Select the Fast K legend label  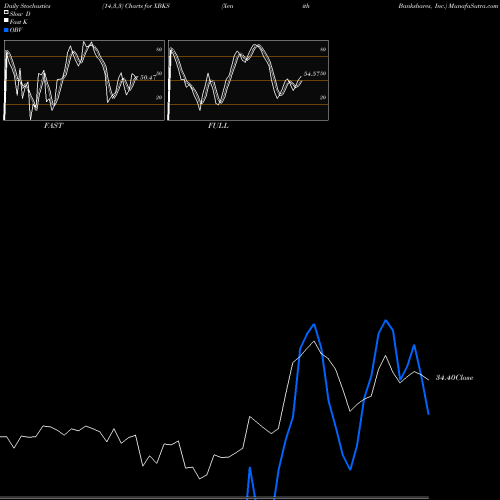(18, 22)
